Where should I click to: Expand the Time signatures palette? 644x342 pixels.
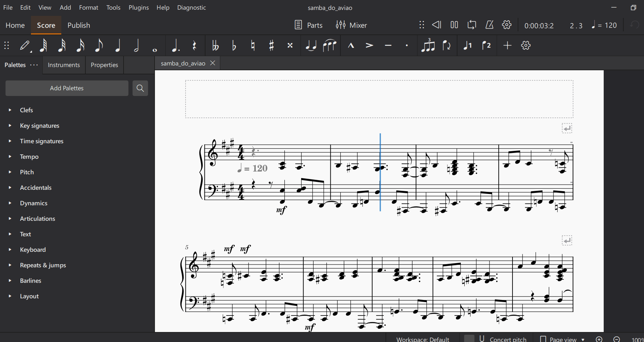click(x=10, y=141)
